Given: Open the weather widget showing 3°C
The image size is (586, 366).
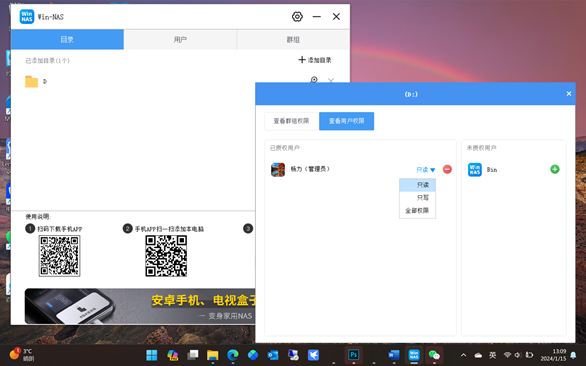Looking at the screenshot, I should click(x=22, y=354).
